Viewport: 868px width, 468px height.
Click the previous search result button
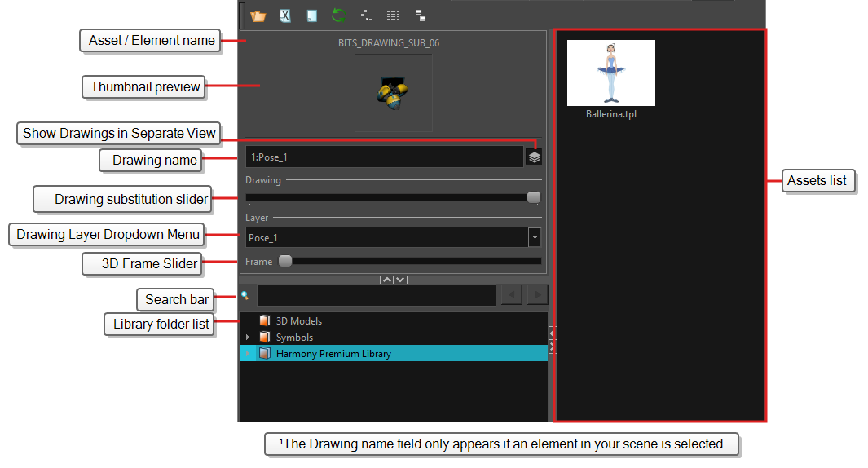point(512,294)
